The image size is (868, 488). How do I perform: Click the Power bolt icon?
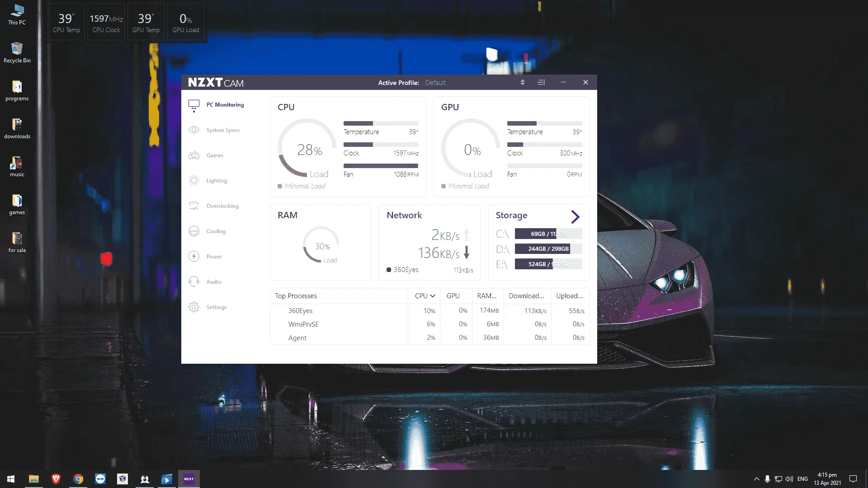tap(194, 257)
